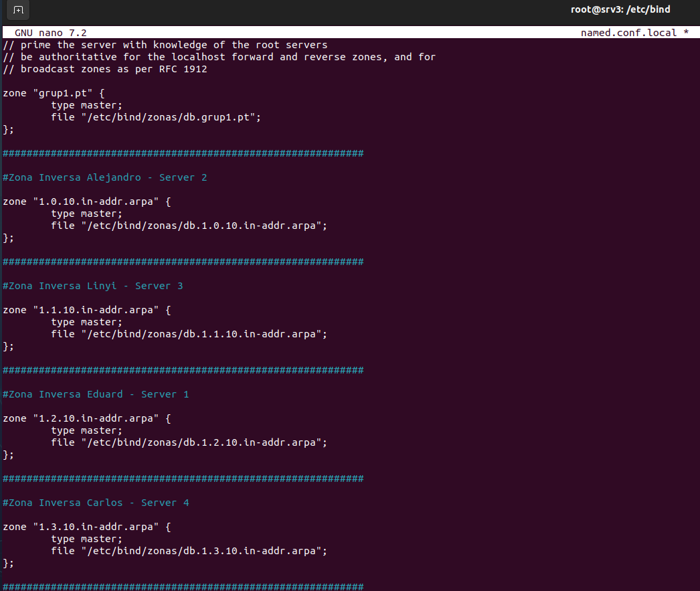Click the RFC 1912 broadcast zones comment

105,69
